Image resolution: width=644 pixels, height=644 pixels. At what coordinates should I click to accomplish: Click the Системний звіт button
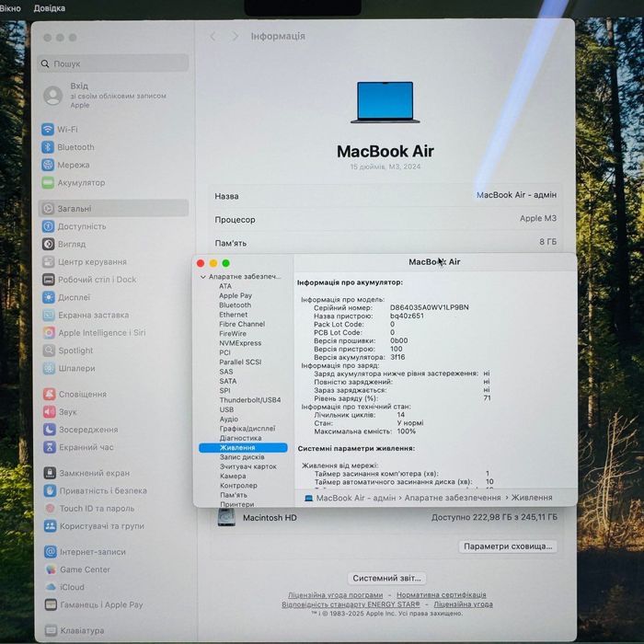(386, 578)
